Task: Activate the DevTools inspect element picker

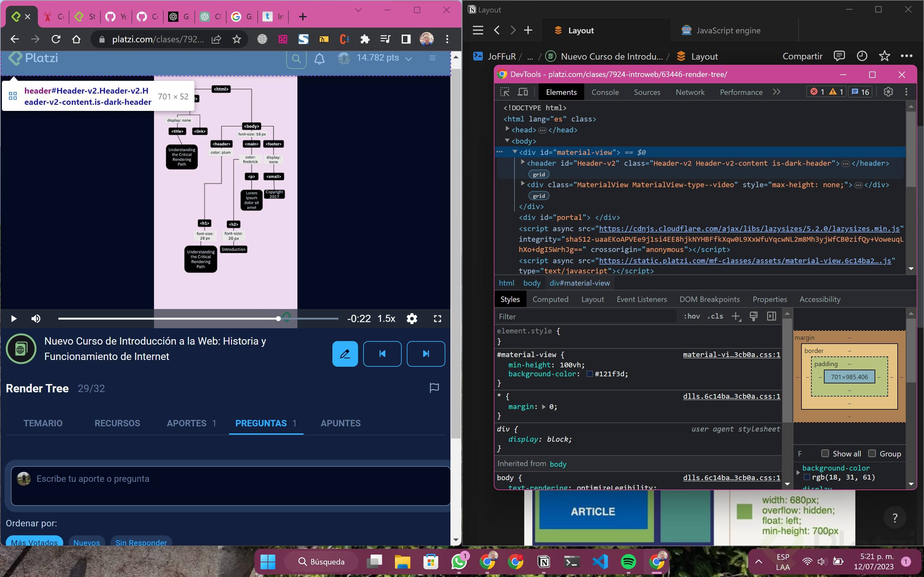Action: (505, 92)
